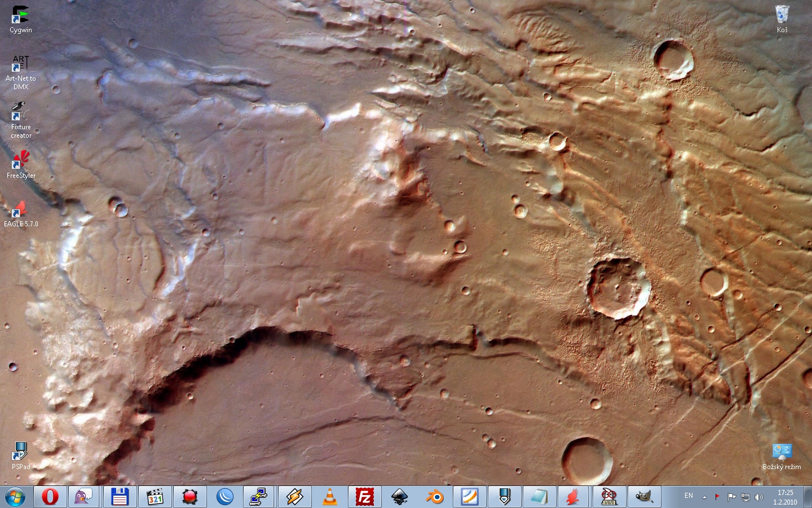Open the volume speaker tray icon

pyautogui.click(x=759, y=497)
